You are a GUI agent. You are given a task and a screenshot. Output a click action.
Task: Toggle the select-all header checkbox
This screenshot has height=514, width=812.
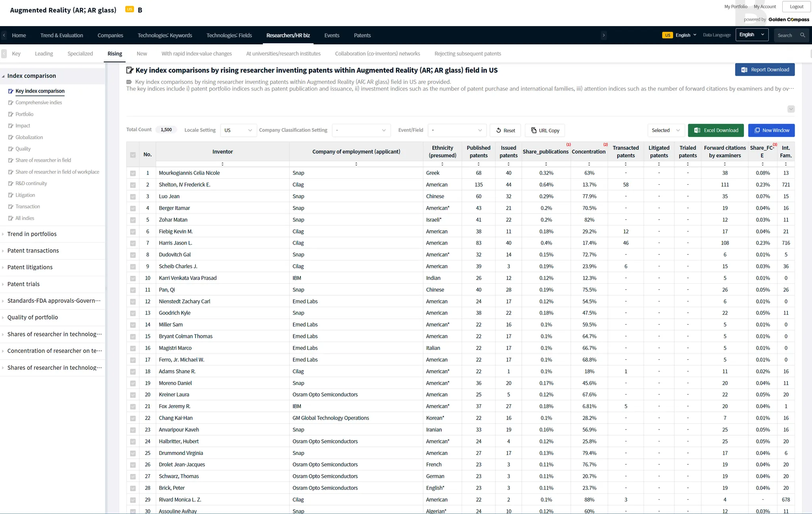coord(133,155)
